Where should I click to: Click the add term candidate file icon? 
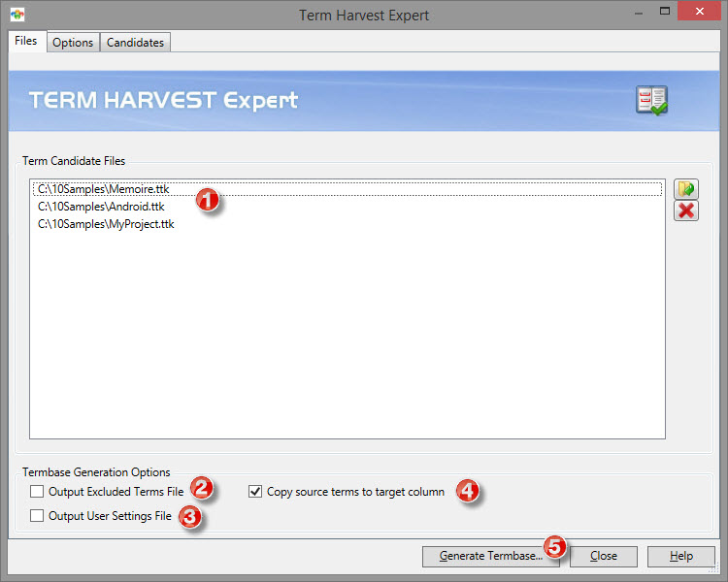(x=685, y=189)
